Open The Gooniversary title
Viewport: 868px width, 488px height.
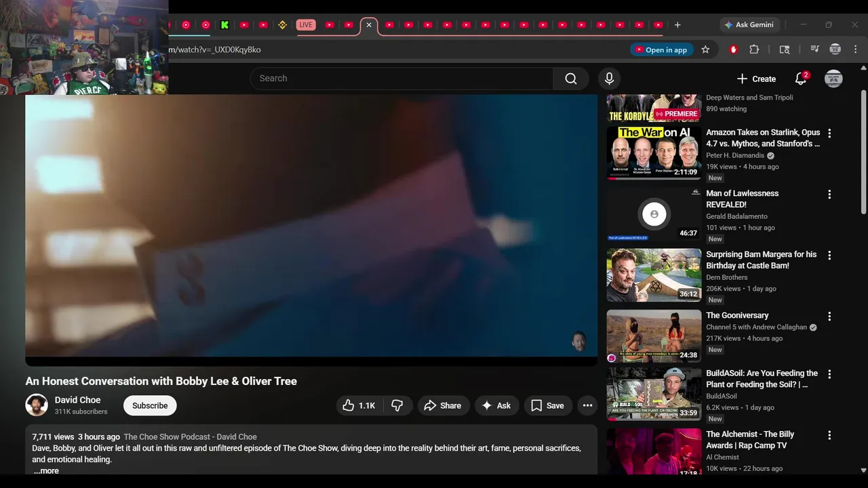click(737, 315)
